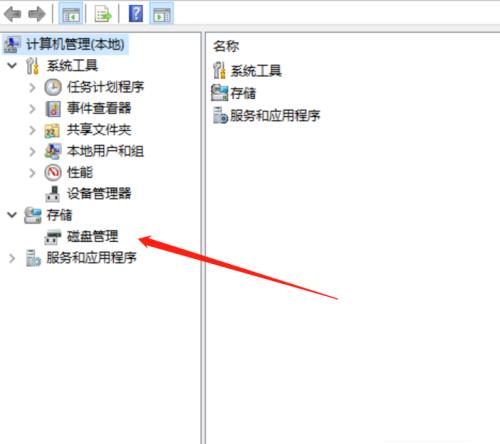Click the Back arrow toolbar icon
This screenshot has height=444, width=500.
point(12,14)
